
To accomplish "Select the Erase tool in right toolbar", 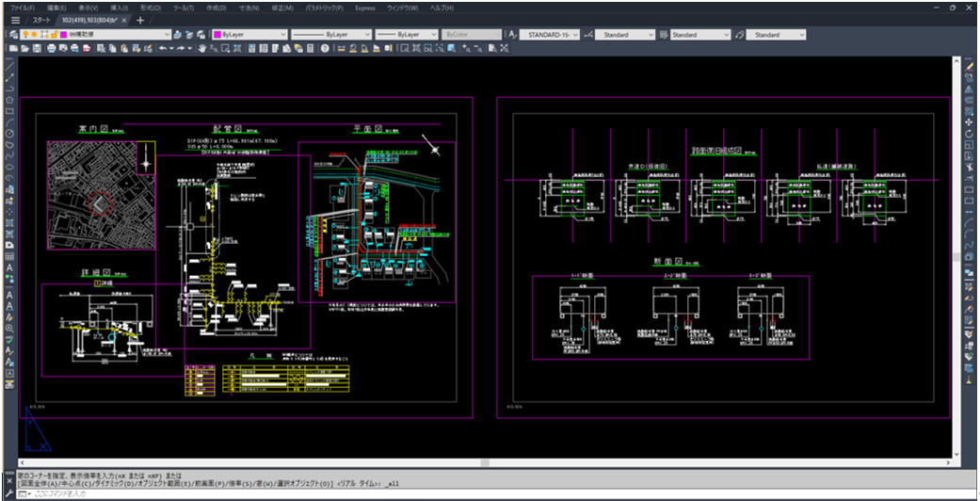I will click(970, 66).
